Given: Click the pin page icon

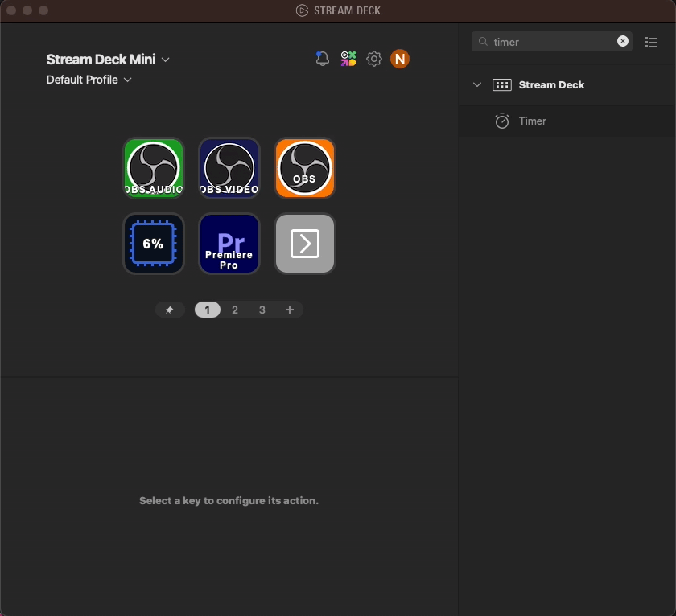Looking at the screenshot, I should coord(170,310).
